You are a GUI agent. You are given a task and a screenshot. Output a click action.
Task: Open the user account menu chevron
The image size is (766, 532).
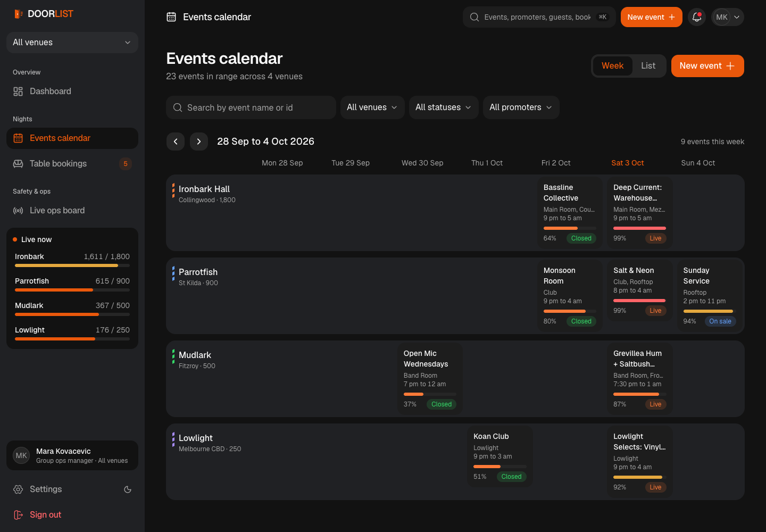737,17
